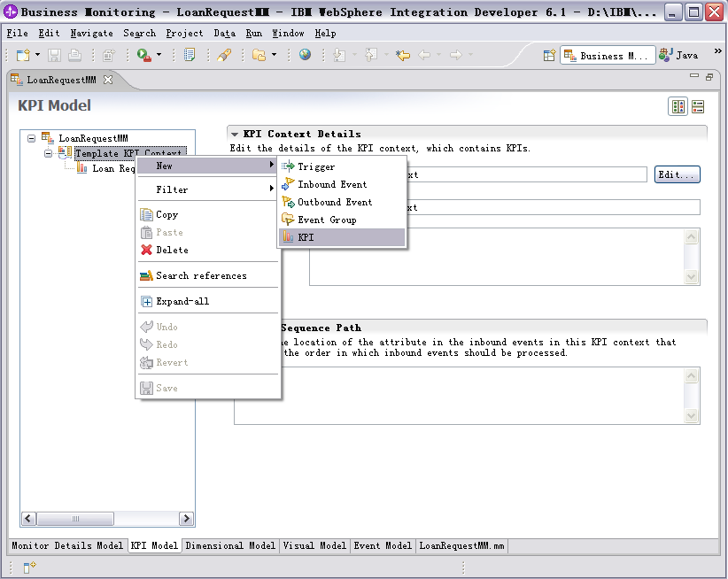
Task: Click Expand-all in context menu
Action: point(206,301)
